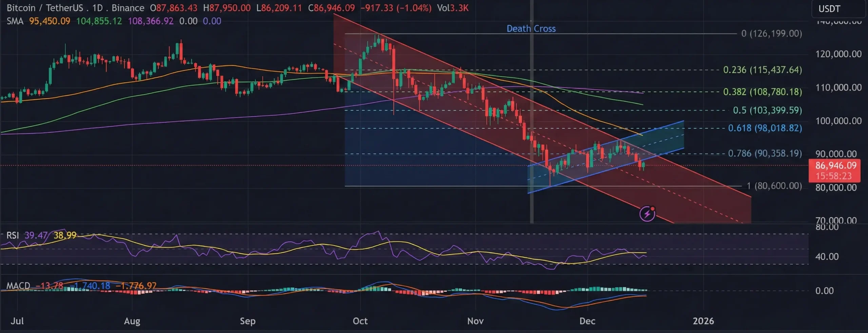868x333 pixels.
Task: Click the purple SMA value 108,366.92
Action: tap(151, 21)
